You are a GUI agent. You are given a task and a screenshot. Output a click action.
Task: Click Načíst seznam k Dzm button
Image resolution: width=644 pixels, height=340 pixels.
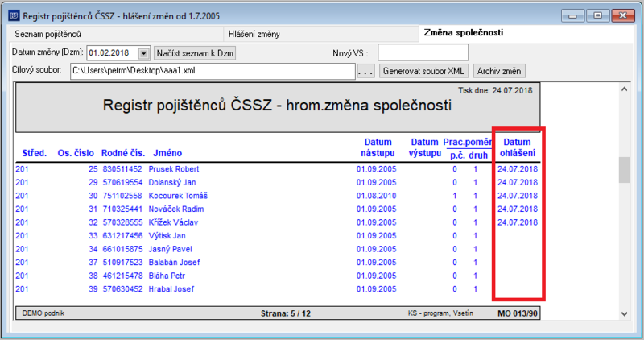pos(195,53)
